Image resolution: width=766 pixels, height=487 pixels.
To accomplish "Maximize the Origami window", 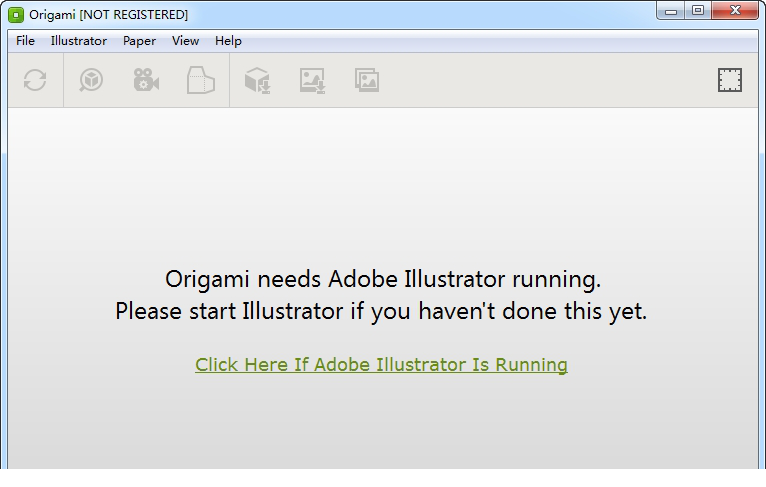I will click(698, 11).
